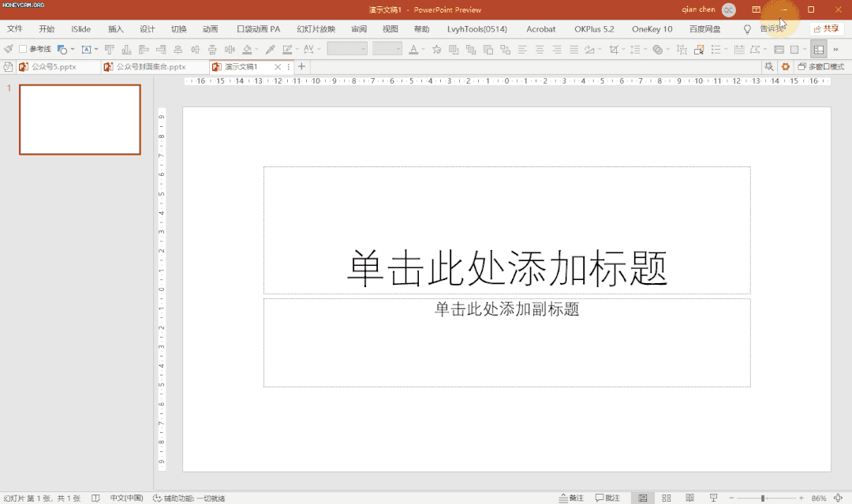This screenshot has width=852, height=504.
Task: Click the orange settings gear icon
Action: coord(785,67)
